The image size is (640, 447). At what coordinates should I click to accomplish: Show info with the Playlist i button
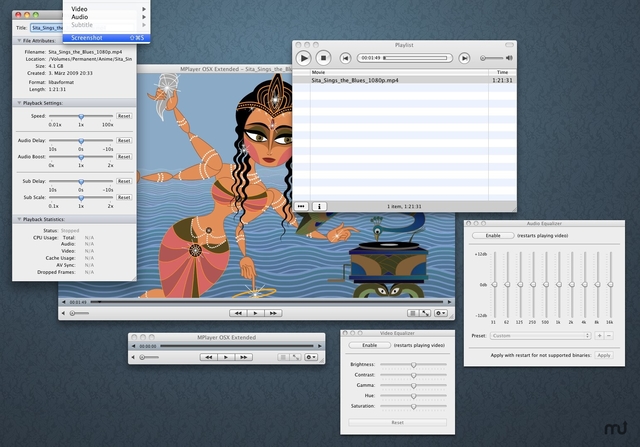(x=319, y=206)
